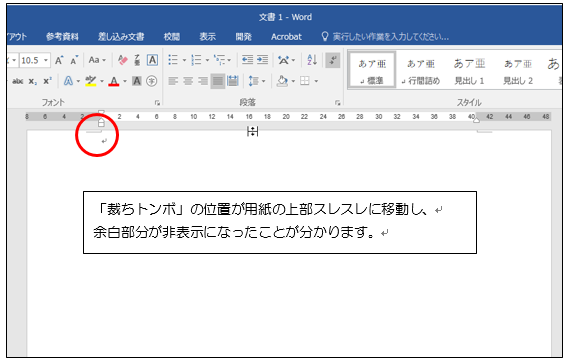The width and height of the screenshot is (567, 361).
Task: Click multilevel list icon
Action: (219, 60)
